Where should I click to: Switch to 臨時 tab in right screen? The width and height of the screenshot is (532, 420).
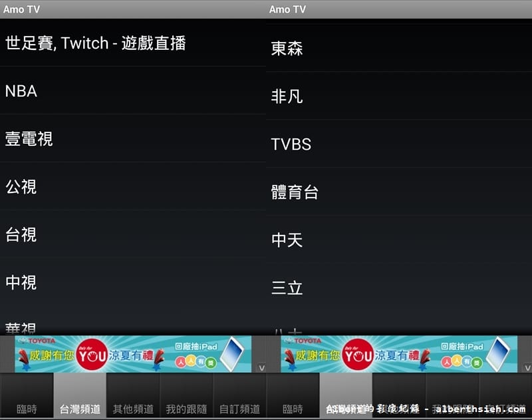[x=293, y=395]
